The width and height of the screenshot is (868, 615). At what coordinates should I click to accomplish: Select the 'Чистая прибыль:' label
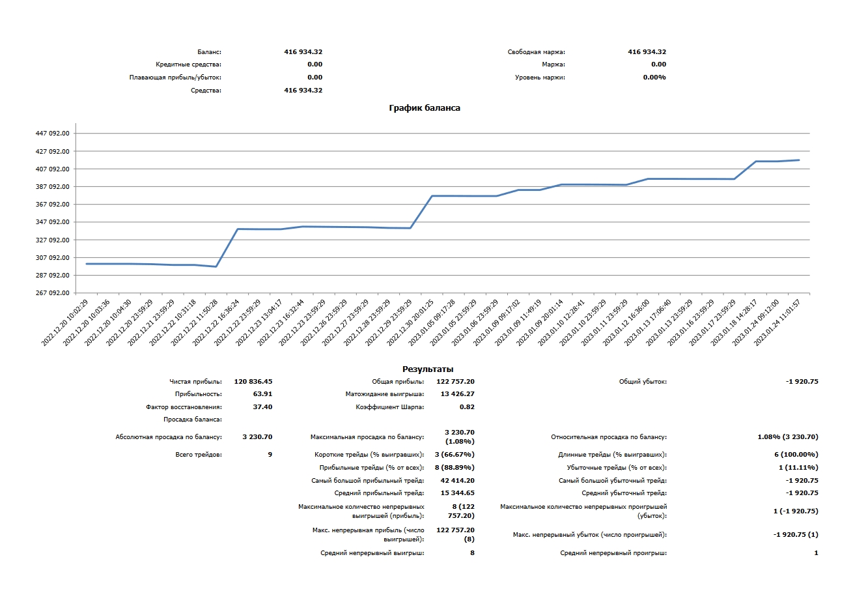point(195,382)
